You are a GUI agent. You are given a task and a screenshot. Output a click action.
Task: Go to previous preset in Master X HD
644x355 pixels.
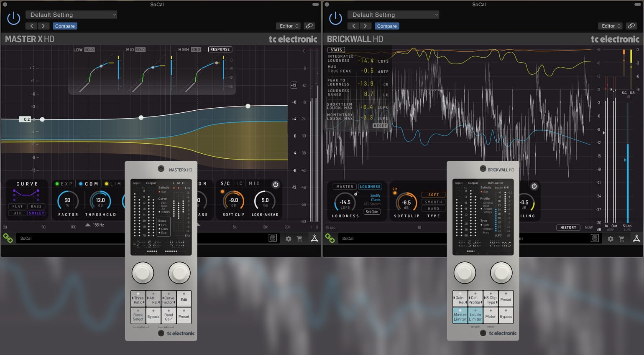click(x=32, y=26)
